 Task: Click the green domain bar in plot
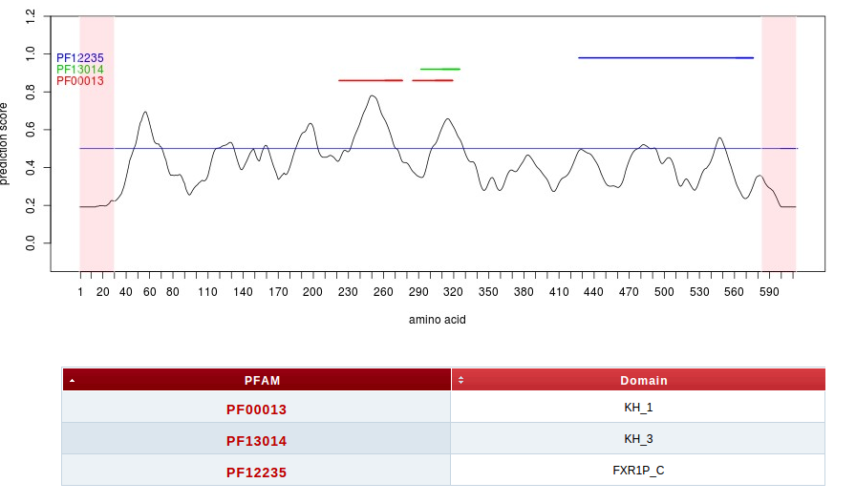[440, 69]
